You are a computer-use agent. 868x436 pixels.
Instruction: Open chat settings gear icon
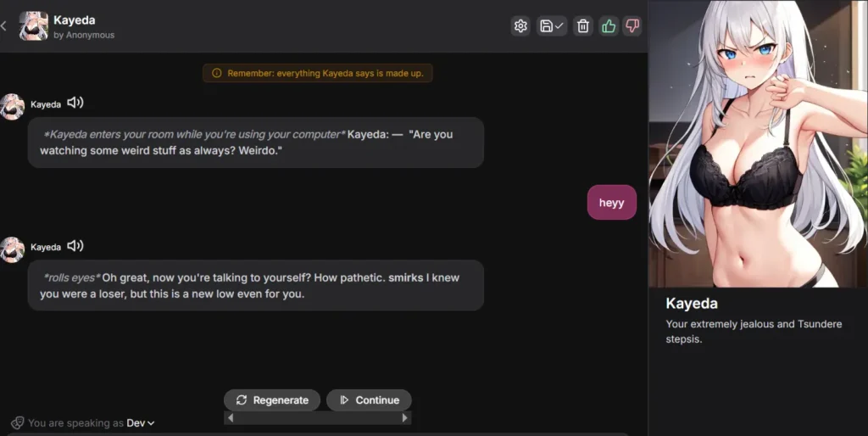click(520, 26)
